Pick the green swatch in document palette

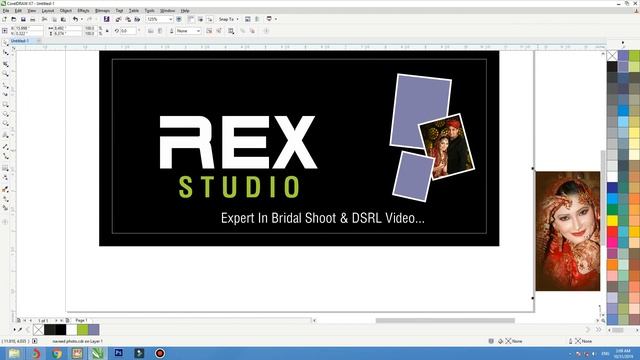(83, 329)
